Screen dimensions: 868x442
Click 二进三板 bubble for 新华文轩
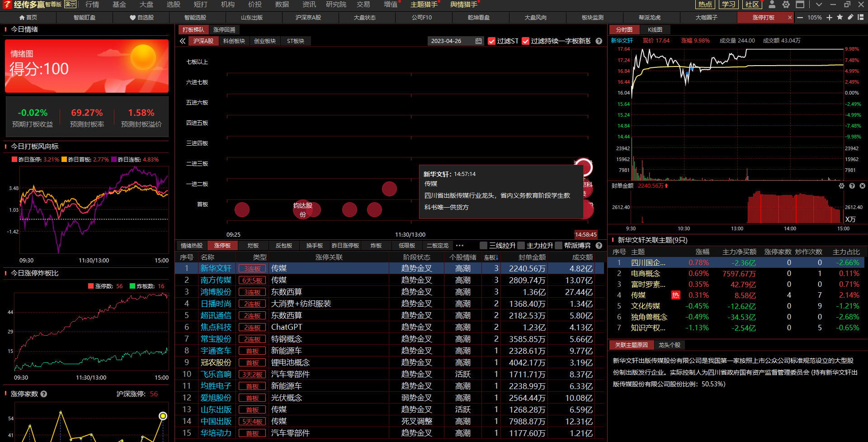click(x=584, y=167)
